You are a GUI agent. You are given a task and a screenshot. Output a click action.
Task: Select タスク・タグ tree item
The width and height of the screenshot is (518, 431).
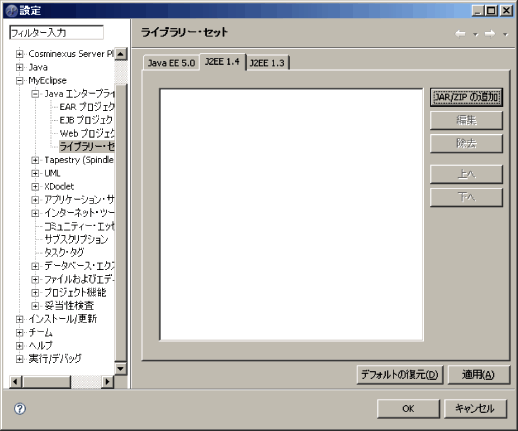click(x=64, y=253)
